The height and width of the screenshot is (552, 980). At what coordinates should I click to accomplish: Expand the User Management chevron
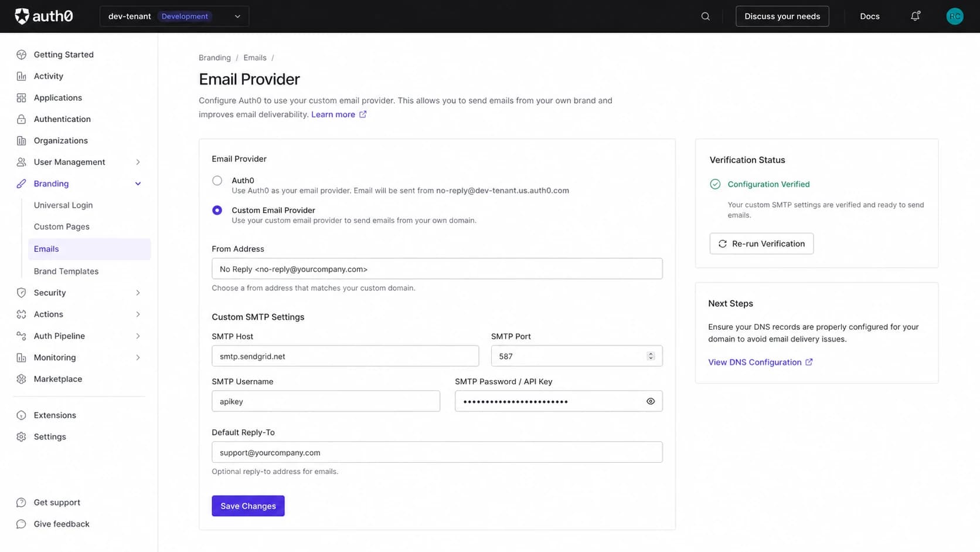138,162
